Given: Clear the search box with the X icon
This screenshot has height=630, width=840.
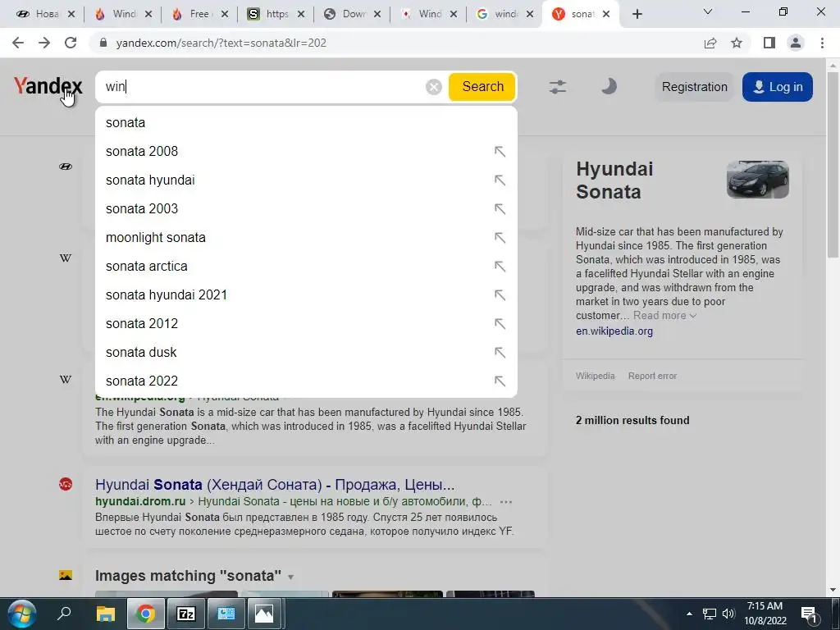Looking at the screenshot, I should pyautogui.click(x=433, y=87).
